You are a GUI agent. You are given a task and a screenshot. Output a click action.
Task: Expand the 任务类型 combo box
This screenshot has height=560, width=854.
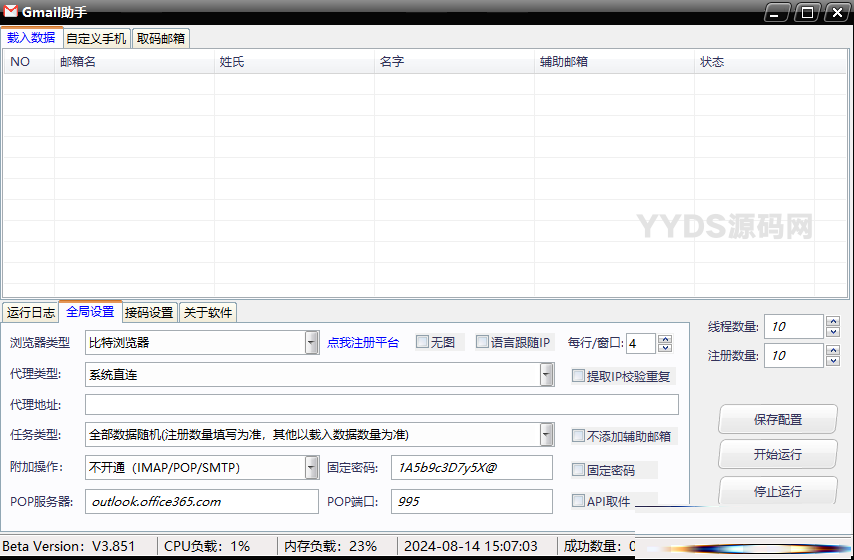pyautogui.click(x=546, y=434)
